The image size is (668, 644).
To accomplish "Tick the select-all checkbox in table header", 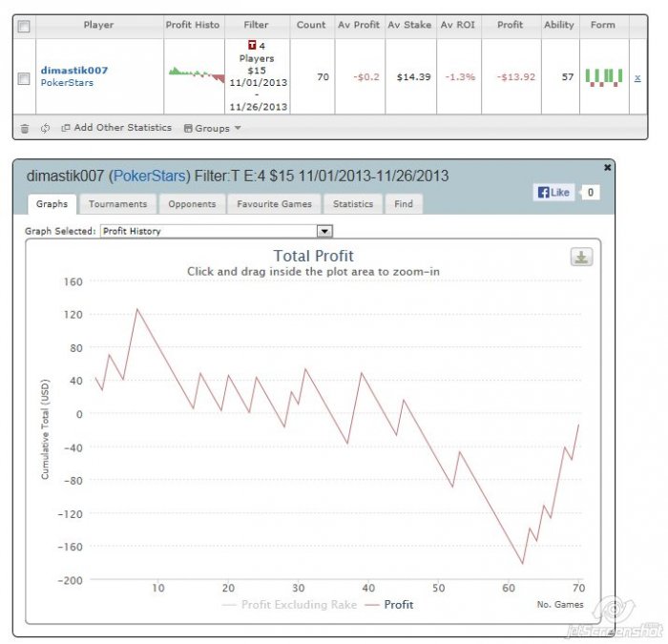I will 24,27.
